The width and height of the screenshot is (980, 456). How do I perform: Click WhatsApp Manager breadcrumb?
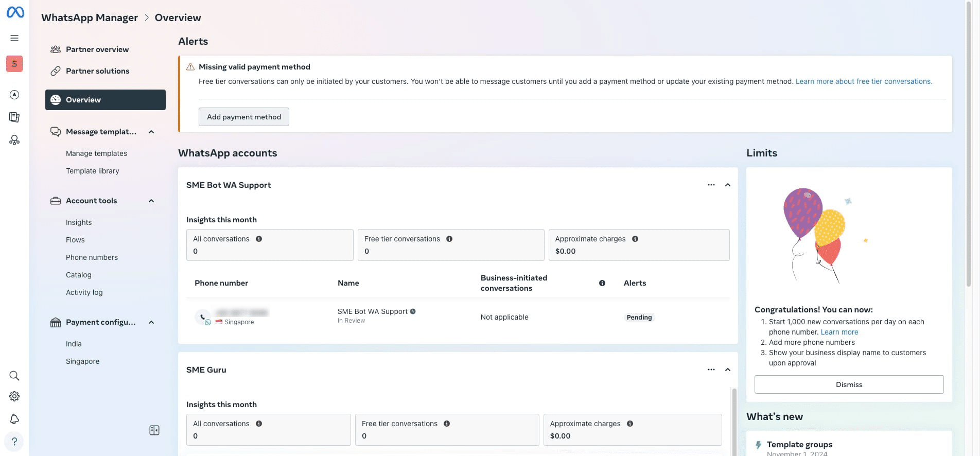click(90, 17)
